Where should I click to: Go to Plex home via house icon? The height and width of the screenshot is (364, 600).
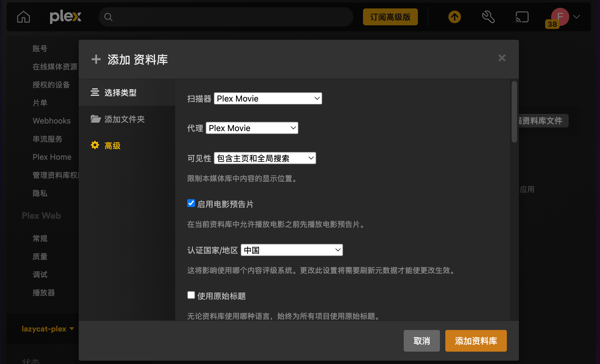24,17
